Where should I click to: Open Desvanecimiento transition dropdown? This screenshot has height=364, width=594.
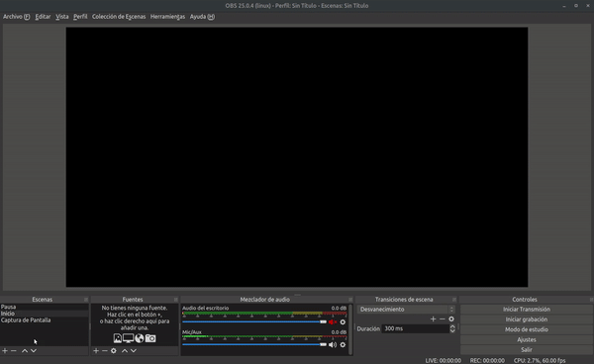(406, 310)
